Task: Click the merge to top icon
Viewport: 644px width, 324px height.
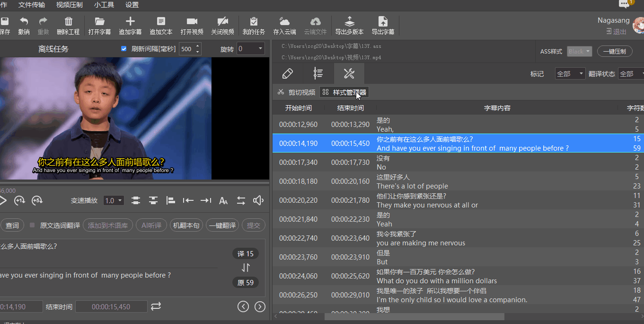Action: [153, 200]
